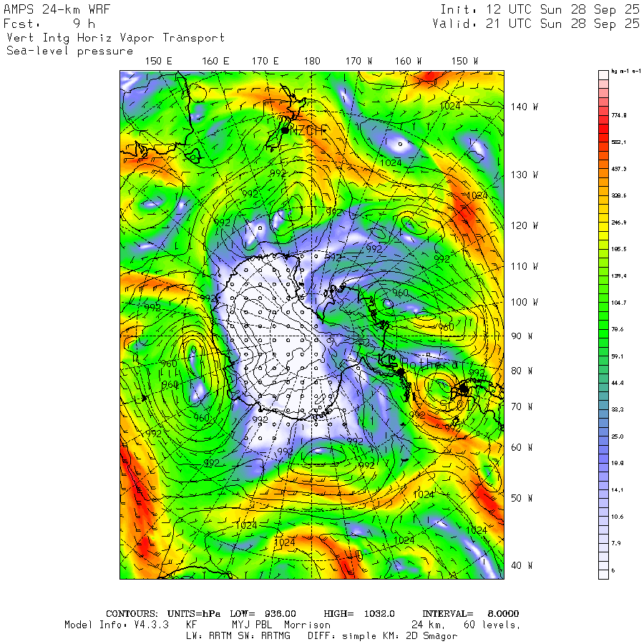
Task: Click the "Rothera" station label
Action: coord(429,364)
